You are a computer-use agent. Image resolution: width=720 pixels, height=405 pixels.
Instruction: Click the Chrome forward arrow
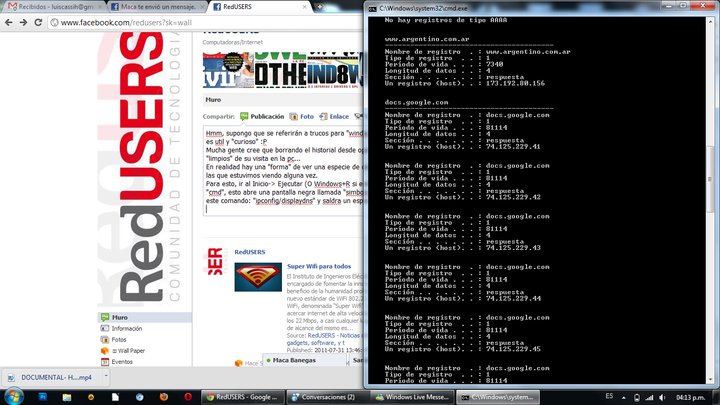coord(23,22)
